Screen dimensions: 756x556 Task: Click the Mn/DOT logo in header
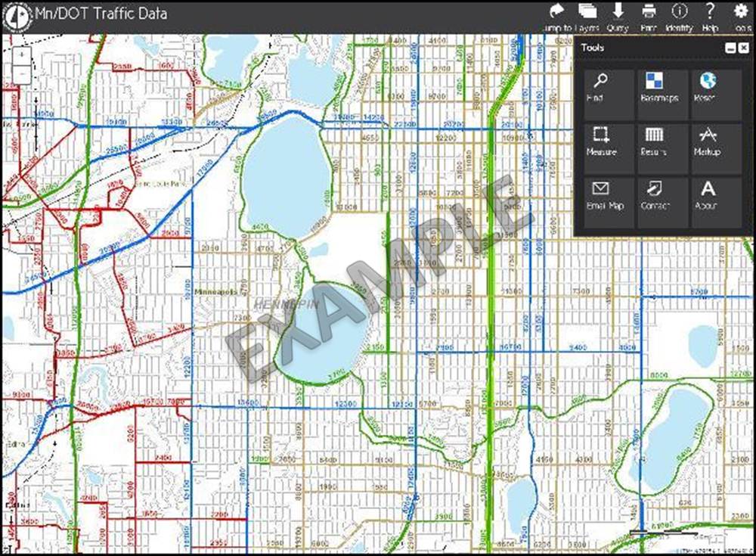coord(18,14)
